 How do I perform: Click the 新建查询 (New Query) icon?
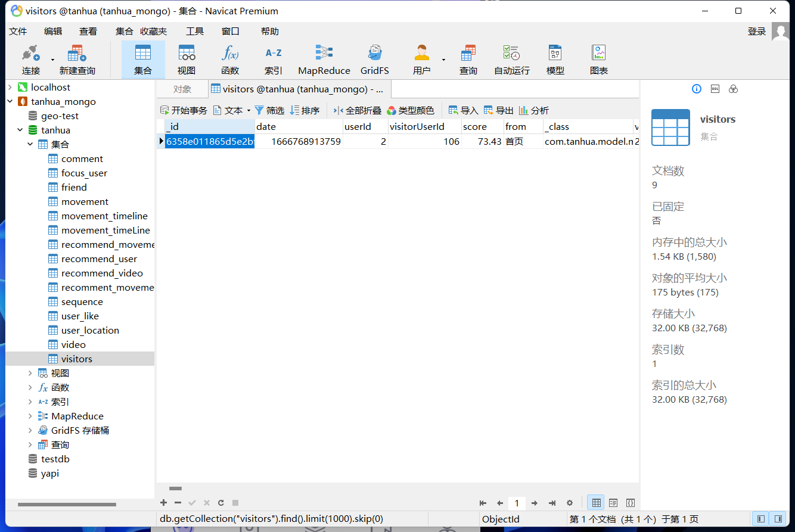(x=77, y=60)
